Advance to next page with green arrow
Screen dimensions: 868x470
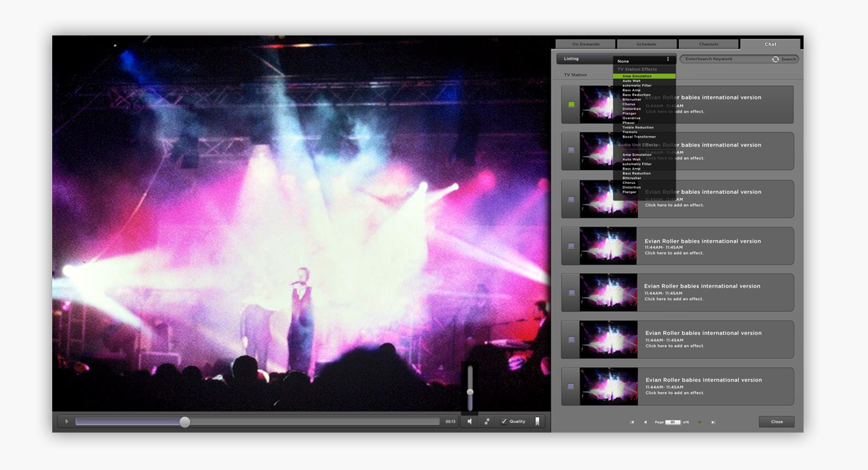(x=700, y=423)
